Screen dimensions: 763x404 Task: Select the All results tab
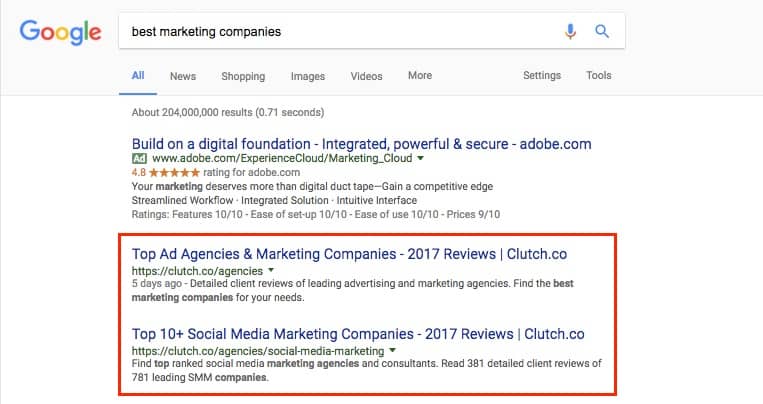point(138,75)
